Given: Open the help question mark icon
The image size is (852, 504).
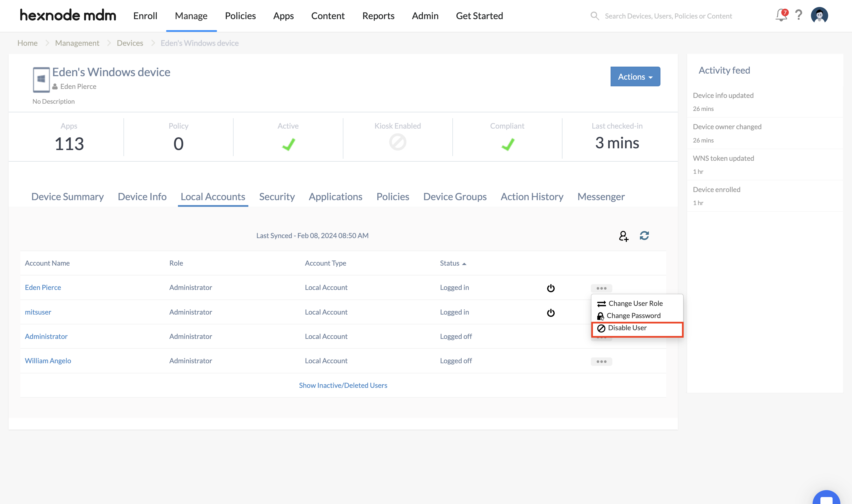Looking at the screenshot, I should coord(799,15).
